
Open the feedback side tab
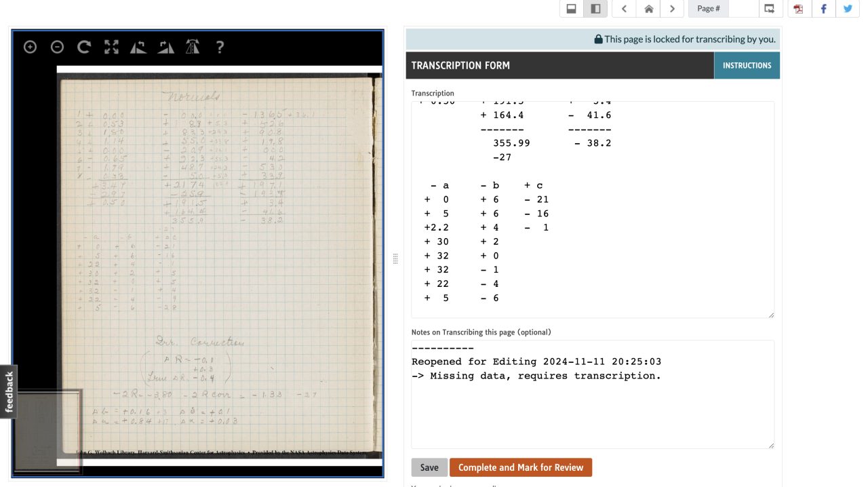click(x=9, y=391)
